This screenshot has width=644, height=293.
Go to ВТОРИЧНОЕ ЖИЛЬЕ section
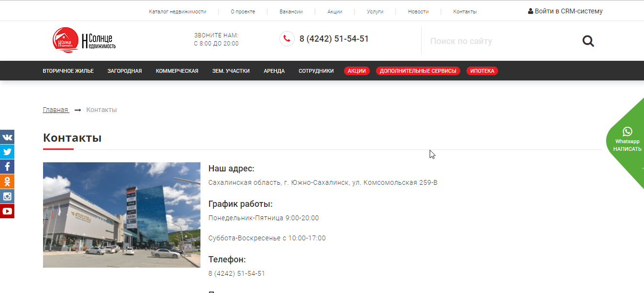click(x=68, y=71)
